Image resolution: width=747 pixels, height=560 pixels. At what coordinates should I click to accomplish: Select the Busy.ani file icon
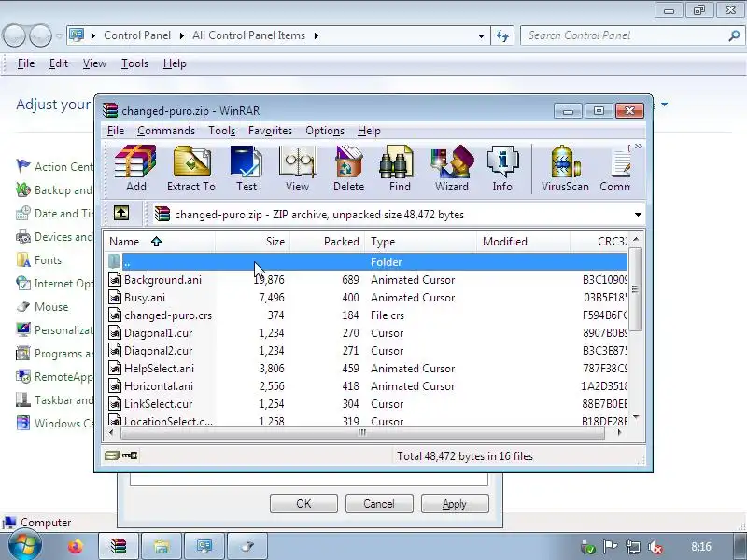tap(115, 297)
